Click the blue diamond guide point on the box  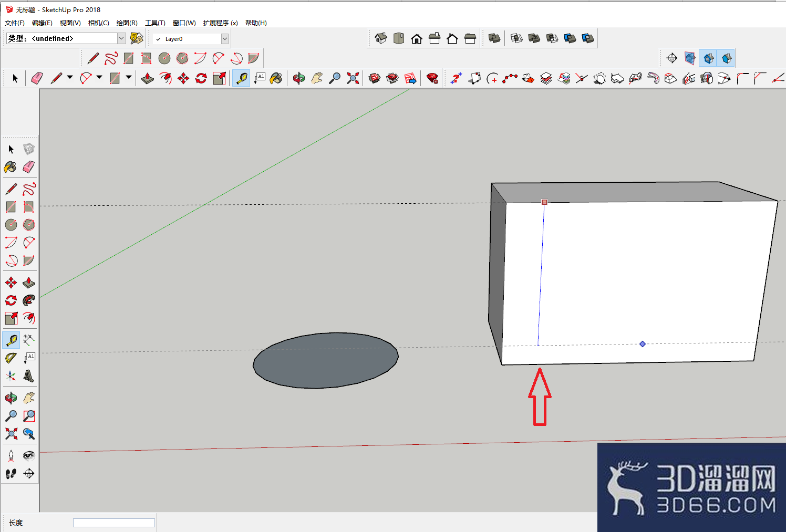point(643,344)
